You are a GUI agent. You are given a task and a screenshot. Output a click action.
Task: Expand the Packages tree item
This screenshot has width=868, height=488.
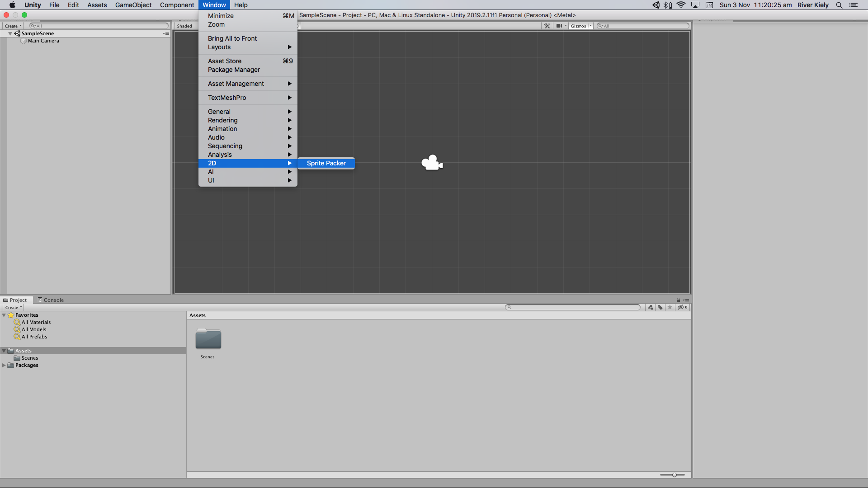click(4, 365)
